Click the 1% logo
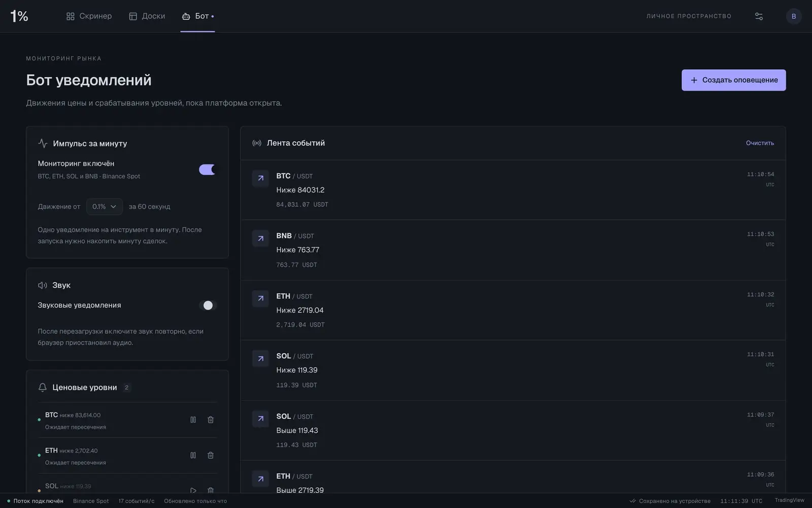 [x=19, y=16]
